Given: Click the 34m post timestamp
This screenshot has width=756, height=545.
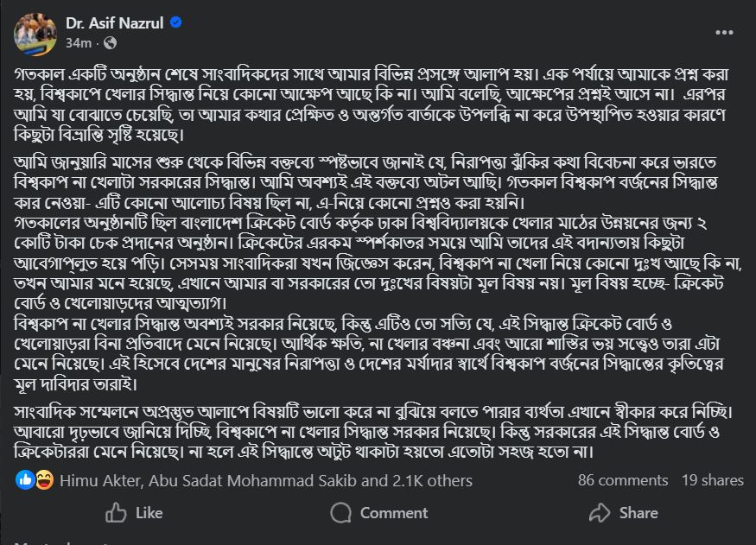Looking at the screenshot, I should pos(79,42).
